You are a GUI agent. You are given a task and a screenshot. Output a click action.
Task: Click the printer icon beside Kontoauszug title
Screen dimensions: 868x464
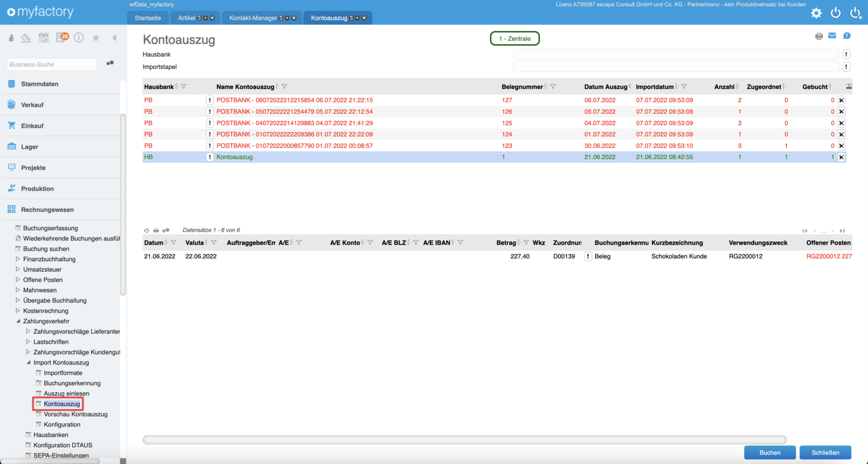click(x=819, y=36)
